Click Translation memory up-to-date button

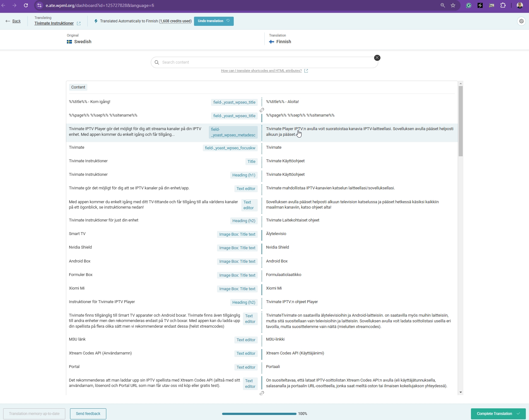coord(34,414)
